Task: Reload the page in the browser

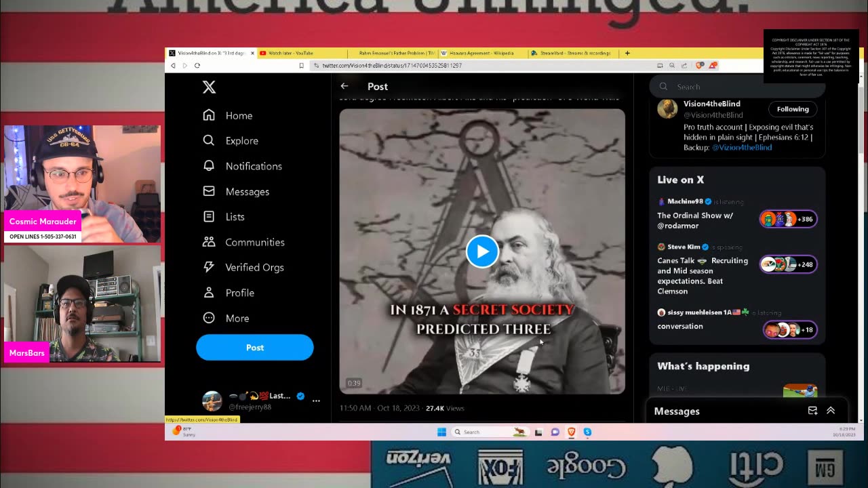Action: pos(197,66)
